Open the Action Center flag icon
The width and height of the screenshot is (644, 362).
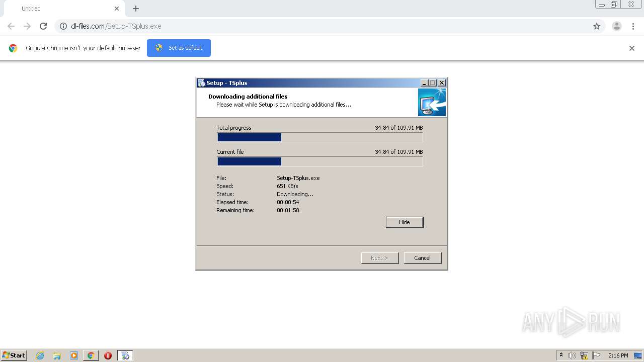(596, 355)
